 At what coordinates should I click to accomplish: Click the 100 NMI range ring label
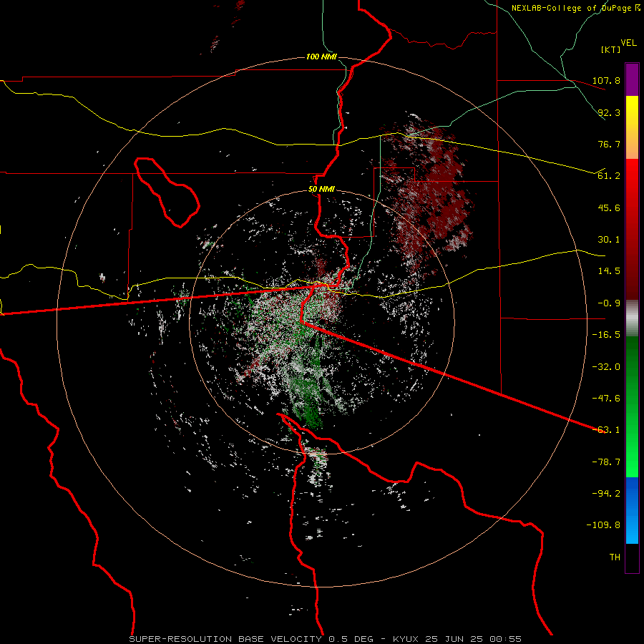pyautogui.click(x=321, y=57)
